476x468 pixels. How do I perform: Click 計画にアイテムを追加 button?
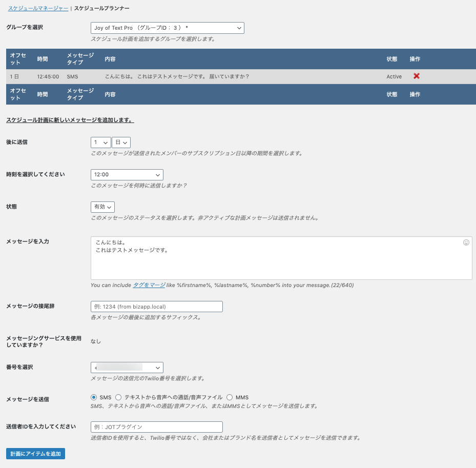pos(35,454)
